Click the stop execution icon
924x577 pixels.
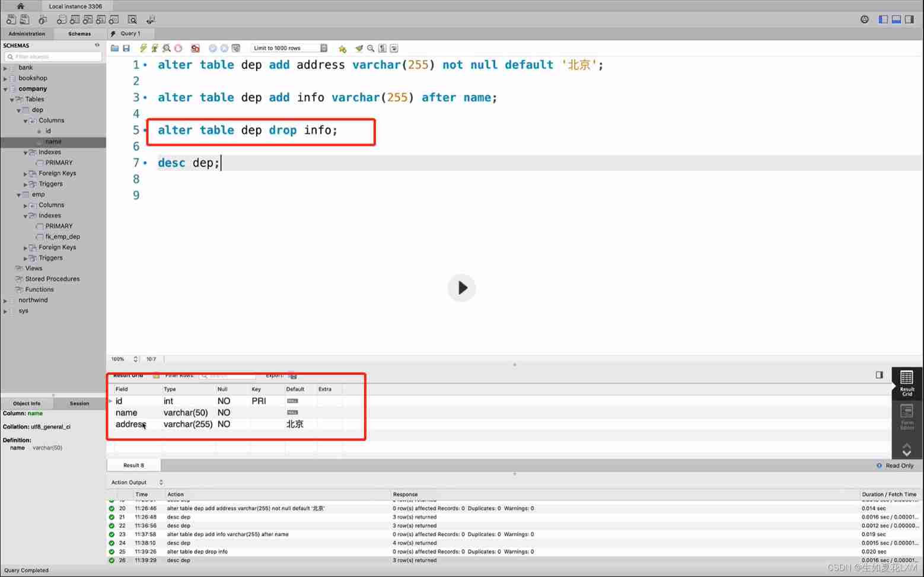pos(179,48)
